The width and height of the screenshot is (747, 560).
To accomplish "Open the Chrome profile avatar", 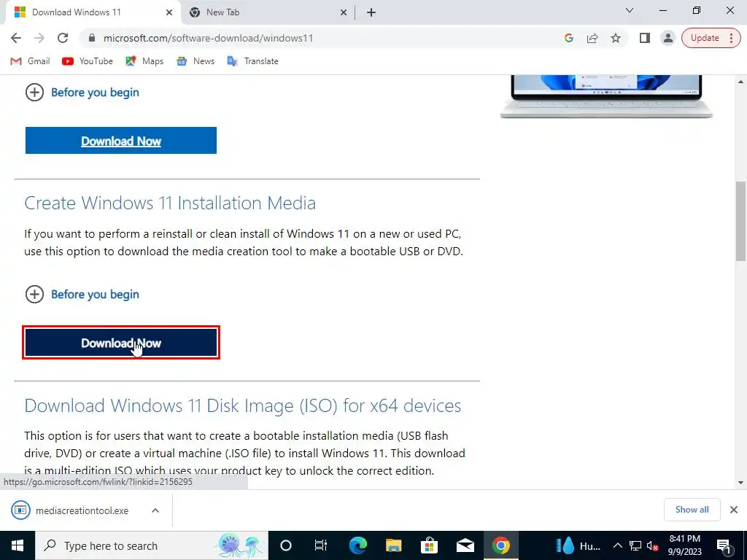I will pos(668,38).
